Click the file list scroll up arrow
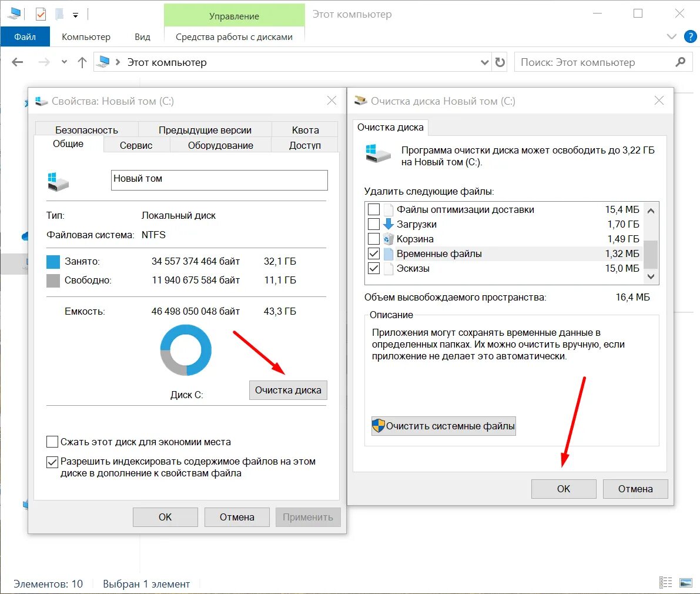Viewport: 700px width, 594px height. click(651, 211)
